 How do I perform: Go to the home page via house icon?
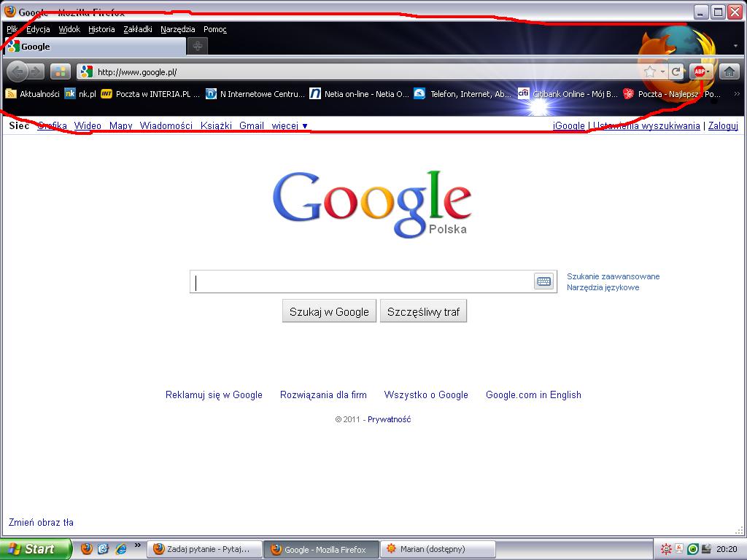coord(729,72)
